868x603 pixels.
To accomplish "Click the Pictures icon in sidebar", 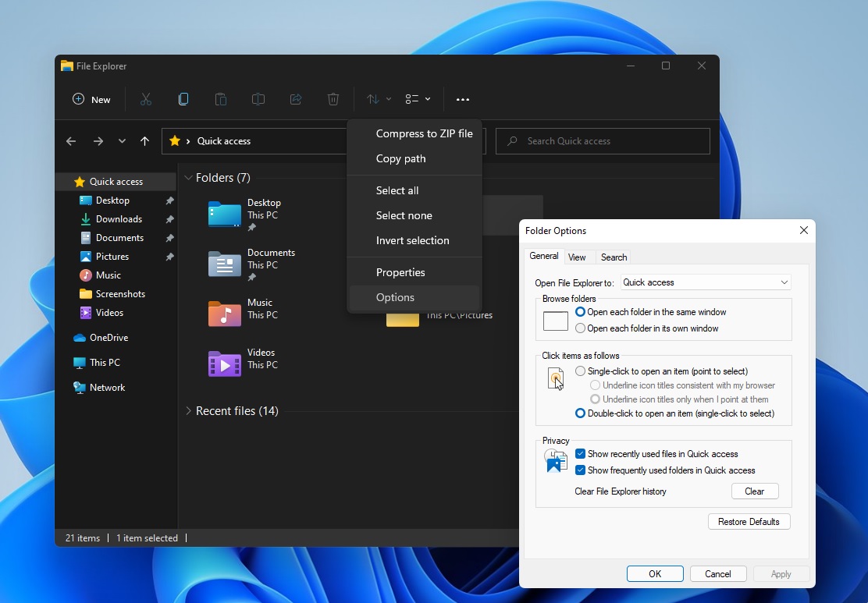I will pos(85,257).
